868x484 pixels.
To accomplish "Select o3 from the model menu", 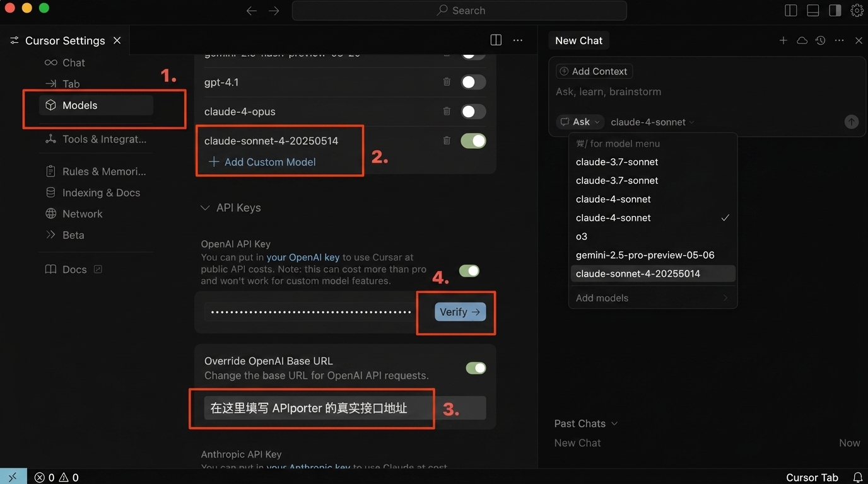I will [581, 236].
